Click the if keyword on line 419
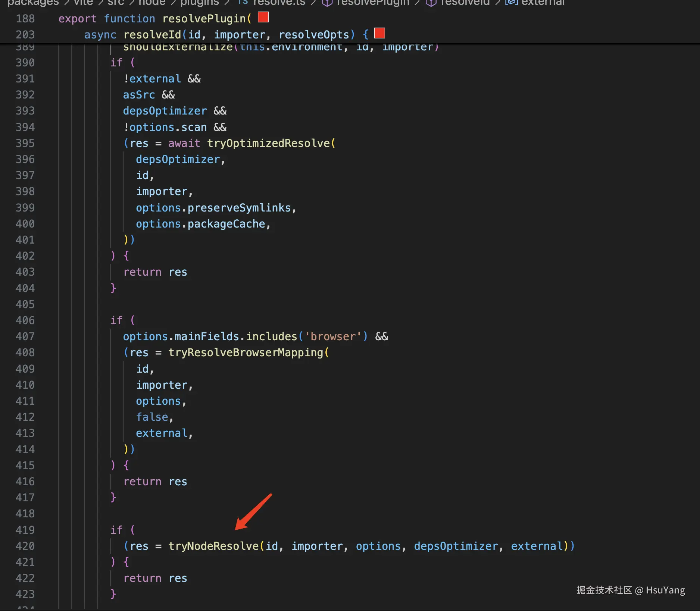This screenshot has width=700, height=611. (116, 530)
